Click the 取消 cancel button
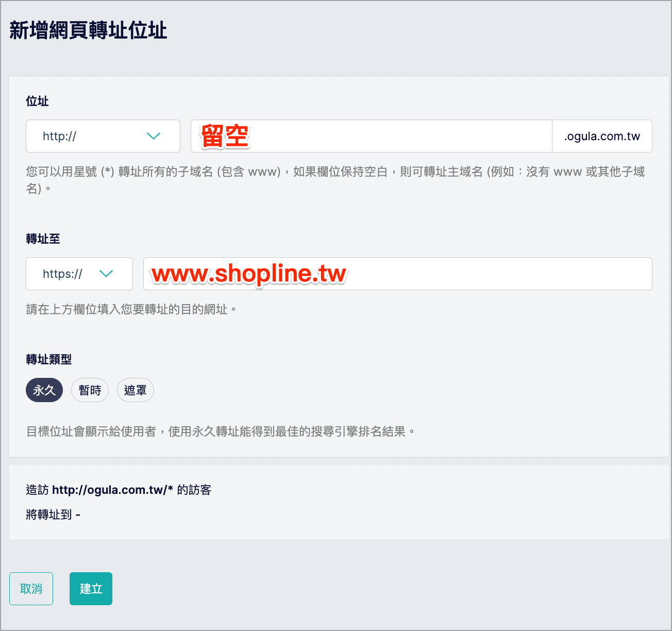This screenshot has width=672, height=631. [x=31, y=589]
